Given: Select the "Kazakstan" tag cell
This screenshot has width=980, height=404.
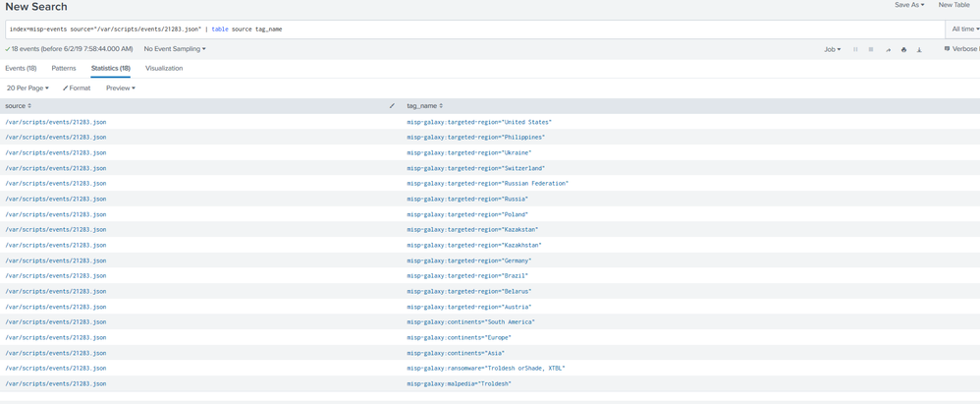Looking at the screenshot, I should [x=472, y=230].
